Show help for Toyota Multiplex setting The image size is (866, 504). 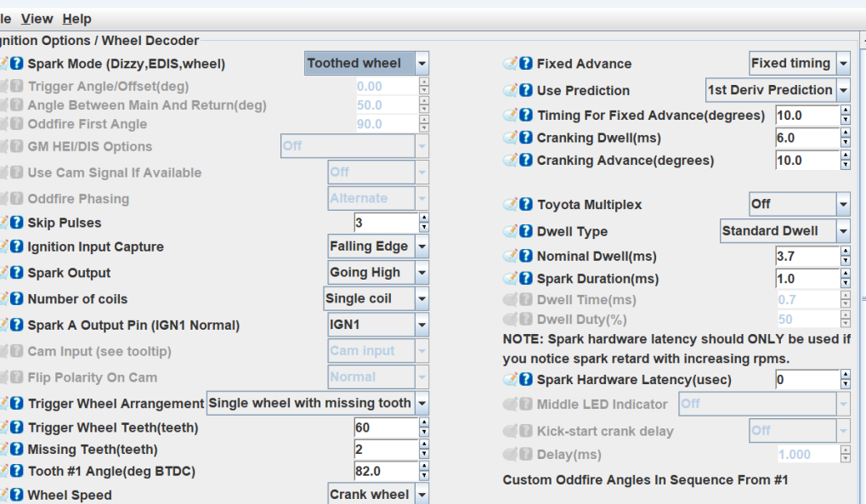526,205
